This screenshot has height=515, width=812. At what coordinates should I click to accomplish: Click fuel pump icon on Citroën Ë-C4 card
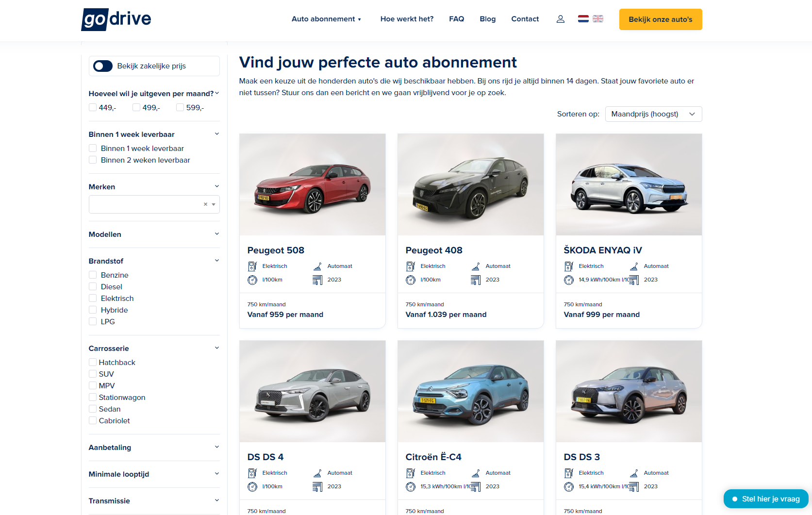[411, 473]
